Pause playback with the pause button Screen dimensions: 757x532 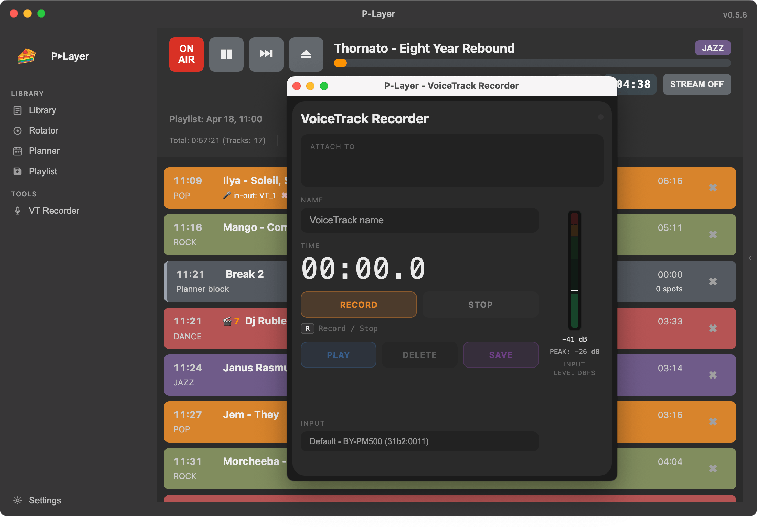(x=226, y=54)
